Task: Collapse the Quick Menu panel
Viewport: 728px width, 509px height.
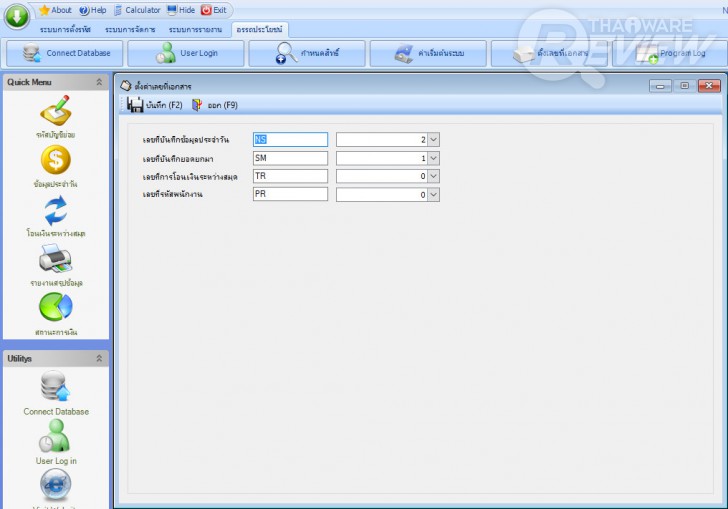Action: click(99, 82)
